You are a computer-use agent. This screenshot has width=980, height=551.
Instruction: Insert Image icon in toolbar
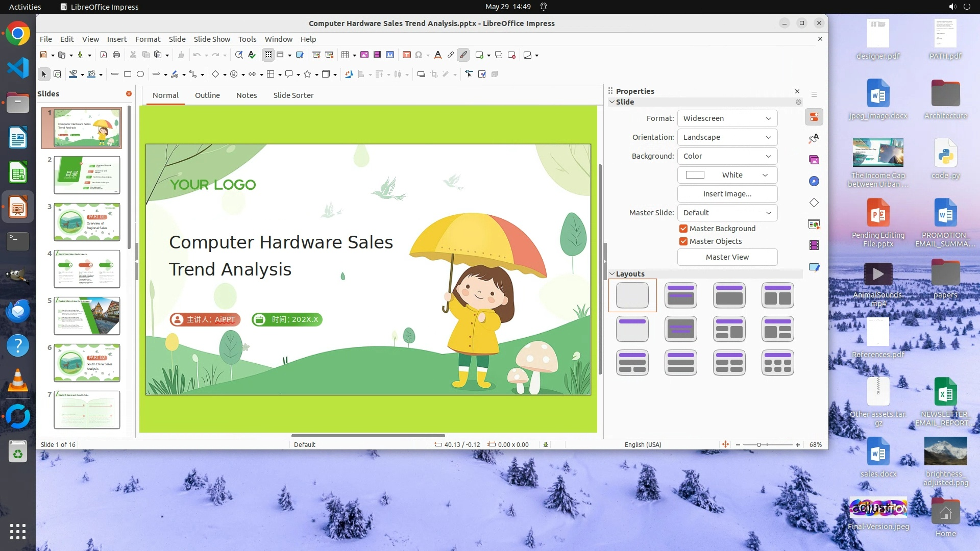click(x=364, y=55)
